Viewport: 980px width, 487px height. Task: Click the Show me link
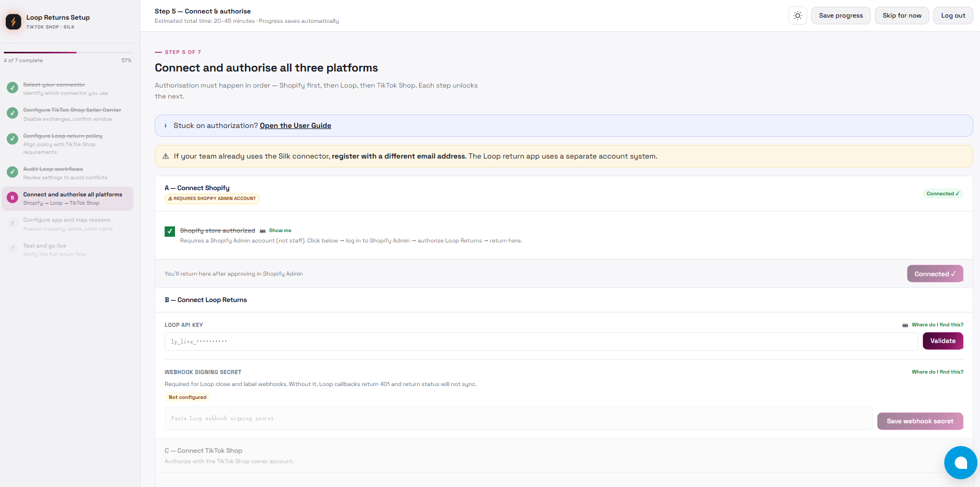pos(280,231)
